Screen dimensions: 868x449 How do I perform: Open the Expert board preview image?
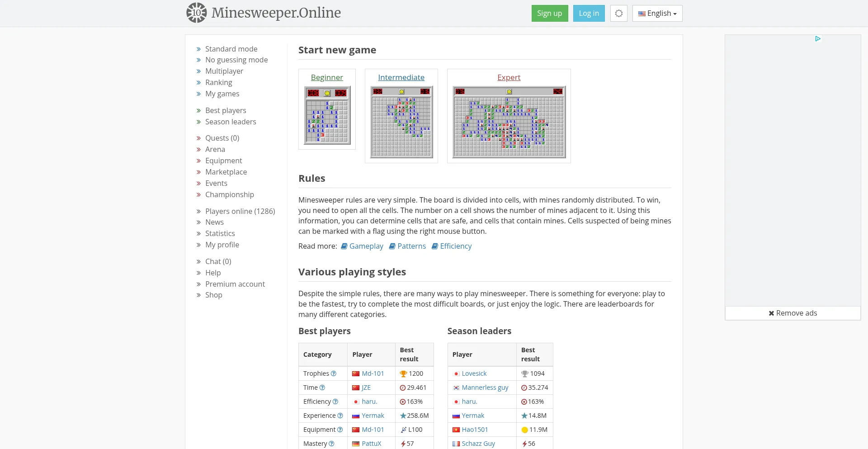point(509,122)
